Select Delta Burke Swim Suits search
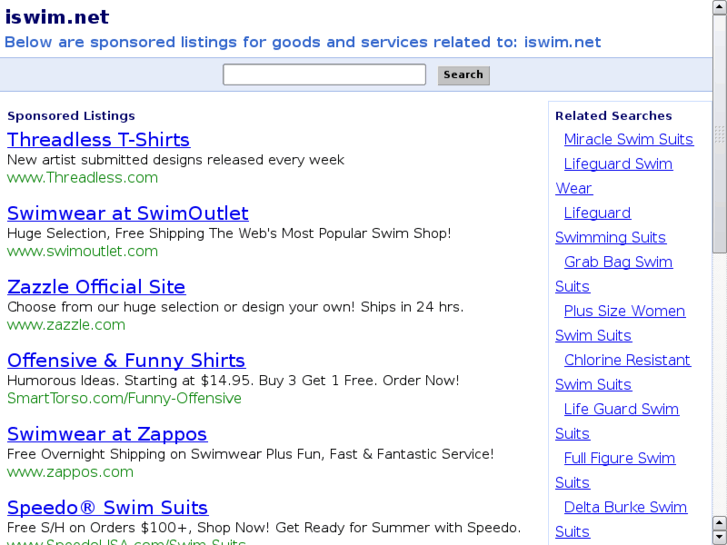 point(625,507)
